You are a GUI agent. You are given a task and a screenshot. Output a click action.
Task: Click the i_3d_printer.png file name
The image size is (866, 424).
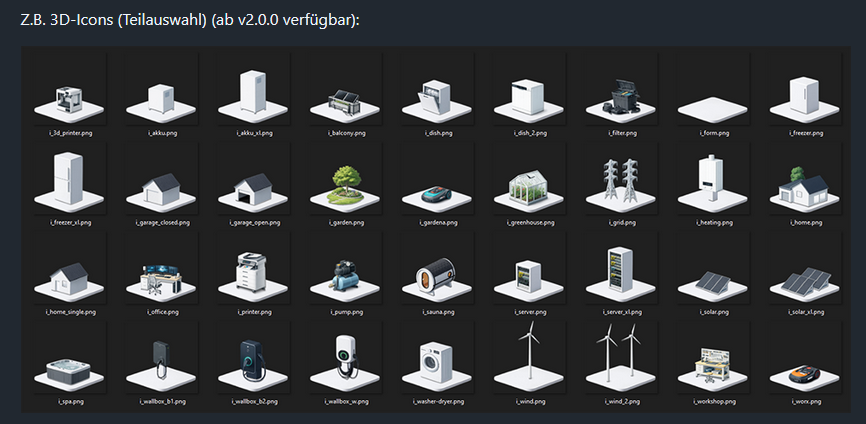69,134
